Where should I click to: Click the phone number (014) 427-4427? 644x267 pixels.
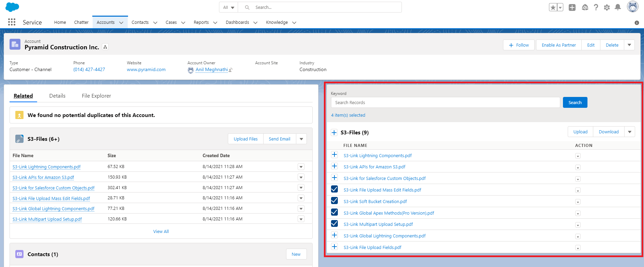click(x=89, y=69)
